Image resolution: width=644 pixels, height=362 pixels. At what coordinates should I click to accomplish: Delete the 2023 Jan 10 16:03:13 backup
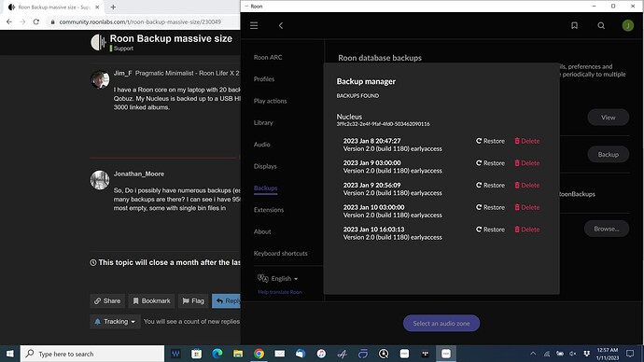point(527,230)
